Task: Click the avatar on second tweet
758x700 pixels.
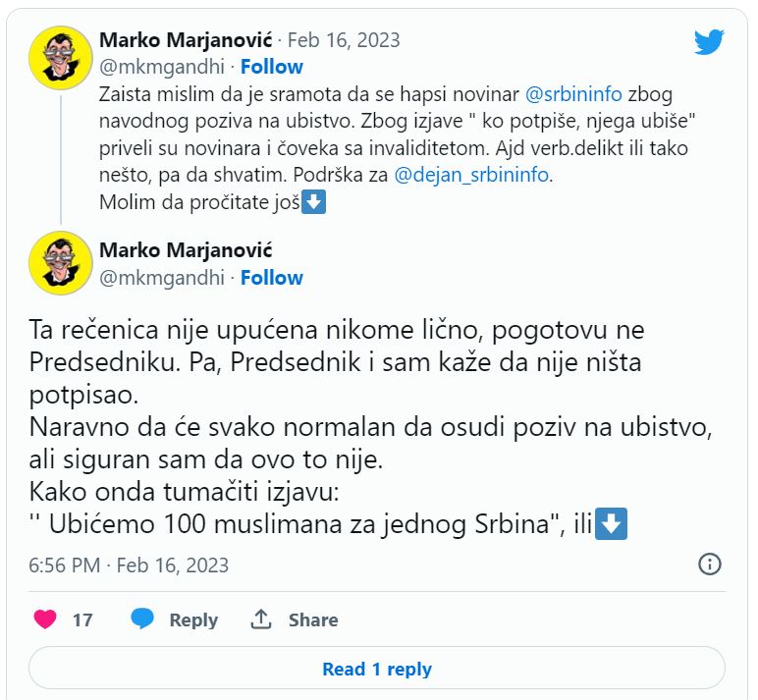Action: [61, 262]
